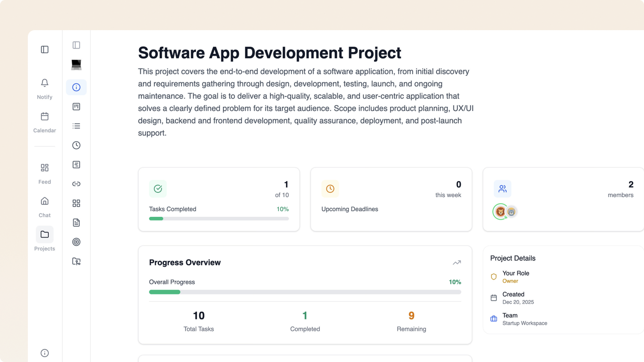The image size is (644, 362).
Task: Open Notify bell icon
Action: 45,83
